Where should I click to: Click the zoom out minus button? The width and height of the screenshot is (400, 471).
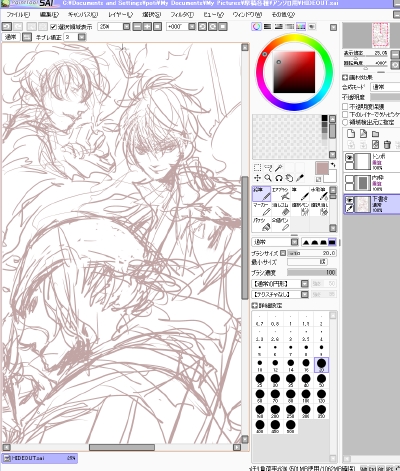coord(137,27)
